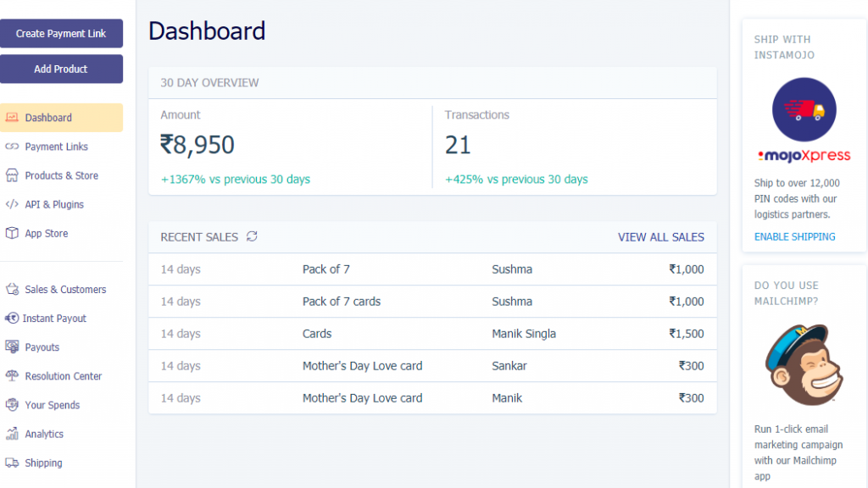Click the Instant Payout rupee icon
Viewport: 868px width, 488px height.
point(12,319)
